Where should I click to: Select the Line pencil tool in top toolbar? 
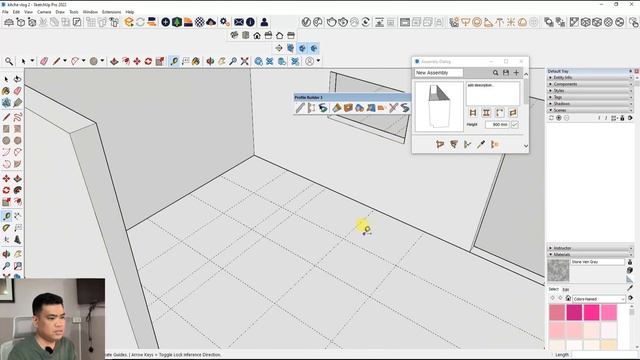pyautogui.click(x=56, y=61)
